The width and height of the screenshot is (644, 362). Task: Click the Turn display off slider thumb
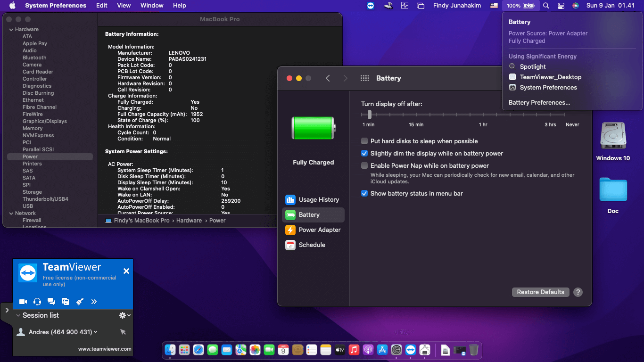pyautogui.click(x=370, y=114)
